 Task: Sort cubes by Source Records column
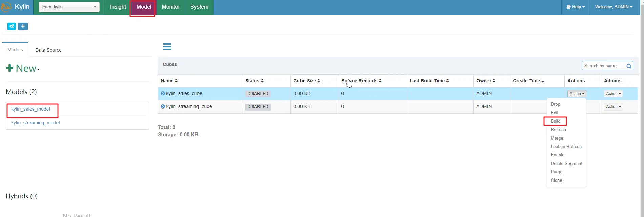[x=361, y=81]
